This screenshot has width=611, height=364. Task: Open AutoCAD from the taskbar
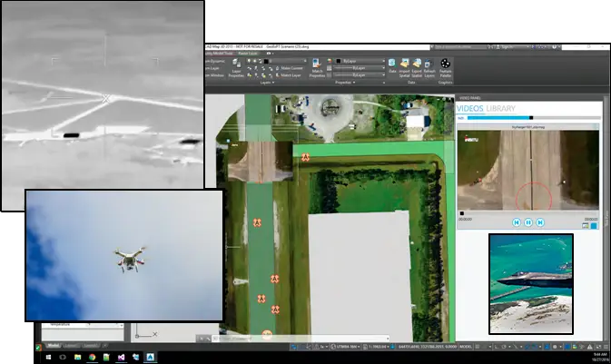tap(150, 357)
